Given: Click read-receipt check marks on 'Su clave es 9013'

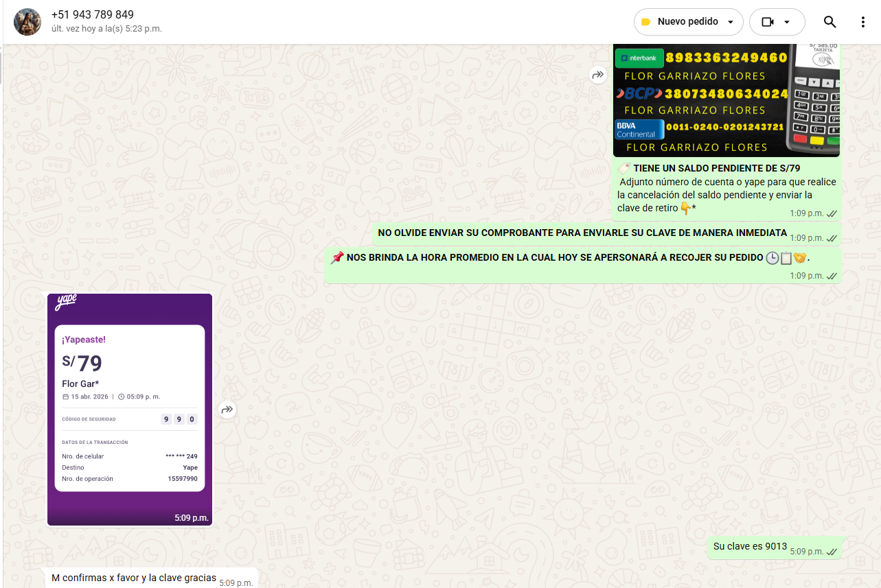Looking at the screenshot, I should click(832, 552).
